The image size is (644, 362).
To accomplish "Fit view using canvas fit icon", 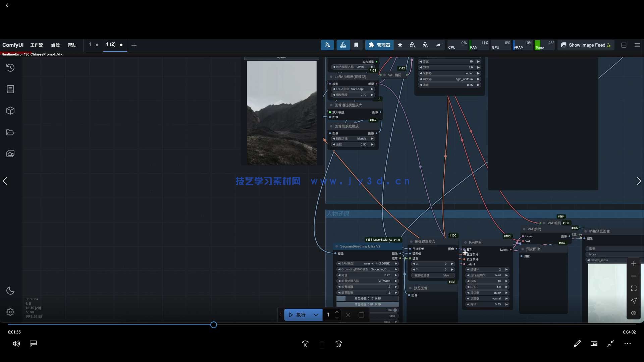I will [x=634, y=288].
